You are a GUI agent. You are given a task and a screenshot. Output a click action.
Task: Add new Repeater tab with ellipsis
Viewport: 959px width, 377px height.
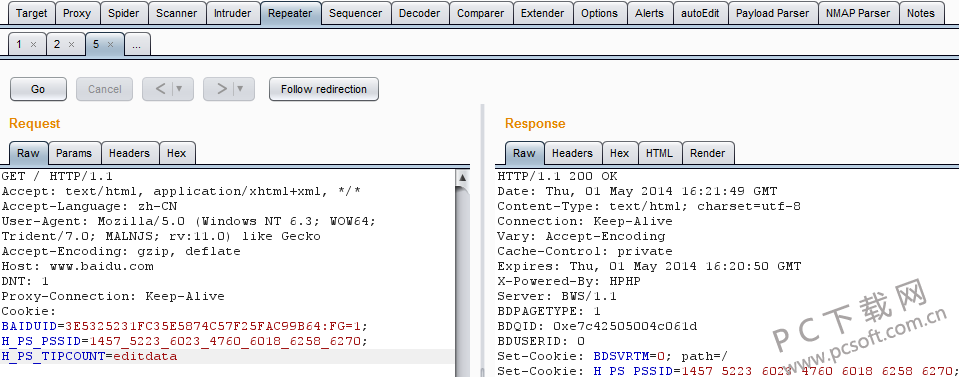[x=137, y=44]
